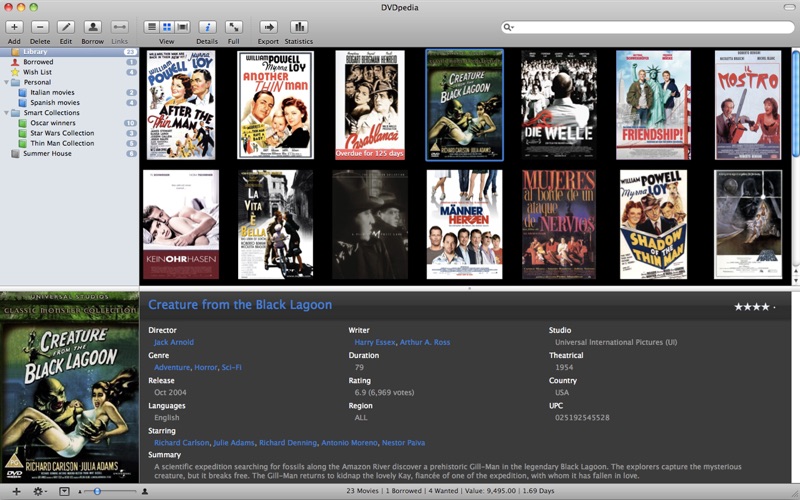This screenshot has height=500, width=800.
Task: Select Shadow of the Thin Man cover
Action: (x=653, y=224)
